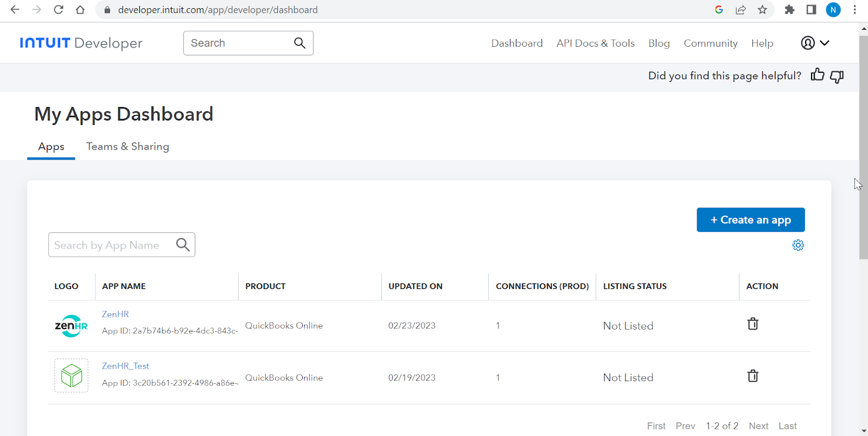Open table settings gear icon

pyautogui.click(x=798, y=245)
